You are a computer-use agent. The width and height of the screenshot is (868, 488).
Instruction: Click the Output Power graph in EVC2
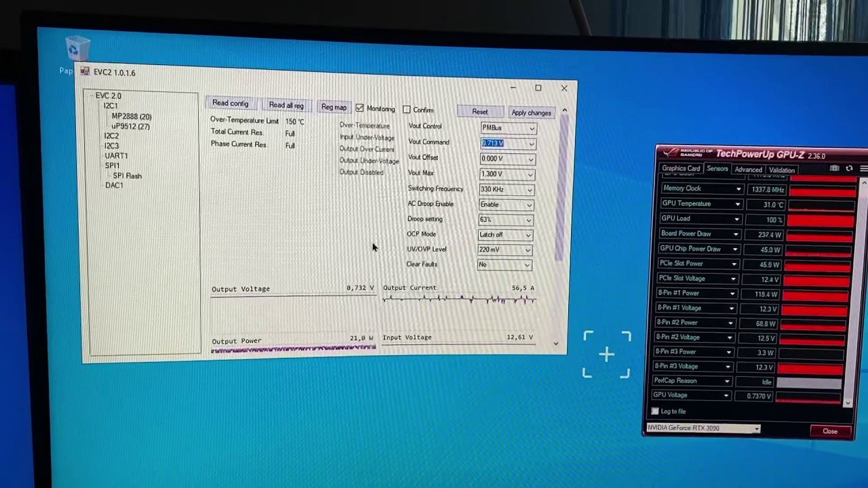(293, 349)
